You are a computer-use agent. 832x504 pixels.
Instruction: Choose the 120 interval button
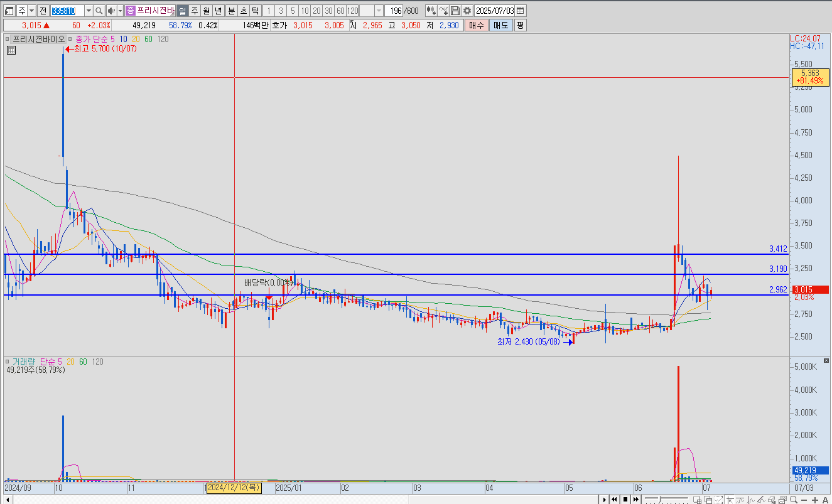(352, 11)
